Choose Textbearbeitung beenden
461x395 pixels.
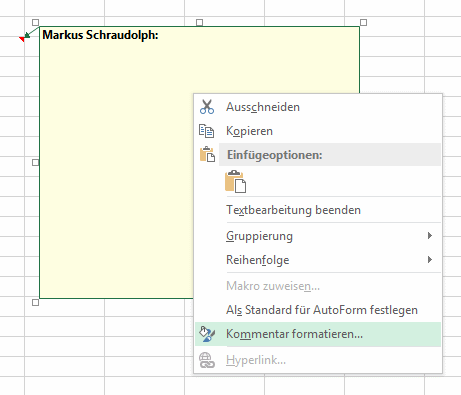point(318,210)
